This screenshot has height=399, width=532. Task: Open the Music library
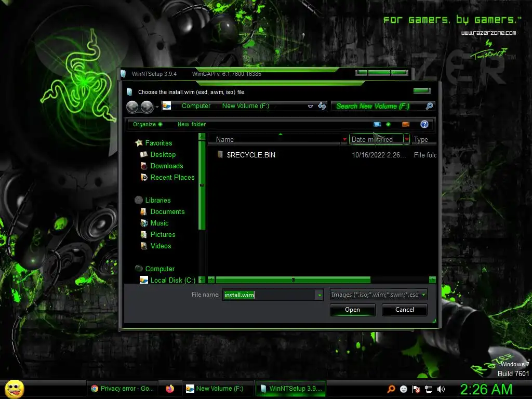pyautogui.click(x=159, y=223)
